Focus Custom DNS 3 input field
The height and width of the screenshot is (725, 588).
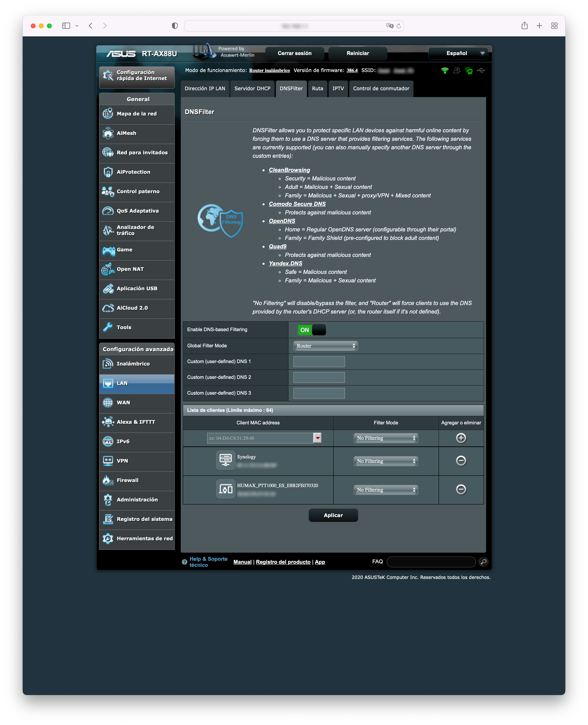coord(319,393)
